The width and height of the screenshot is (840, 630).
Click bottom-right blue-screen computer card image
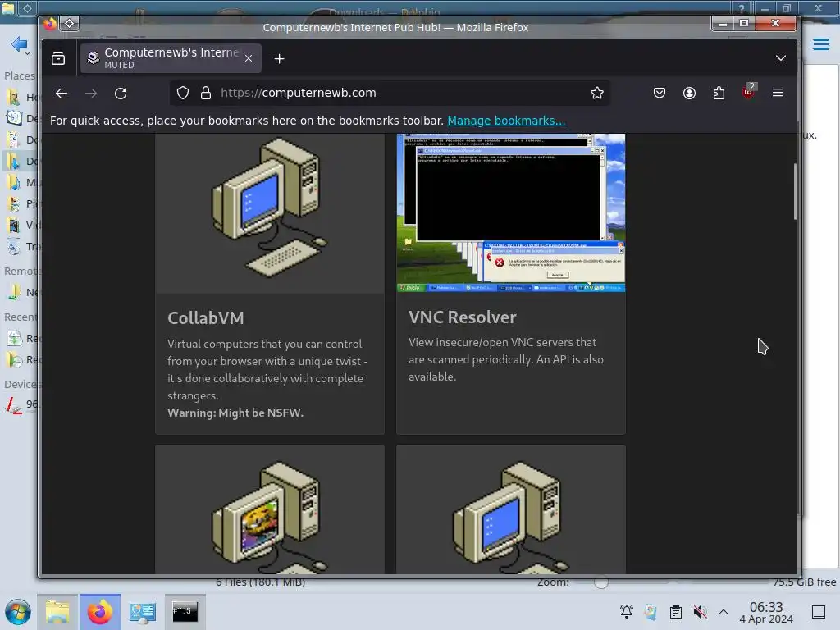[510, 509]
